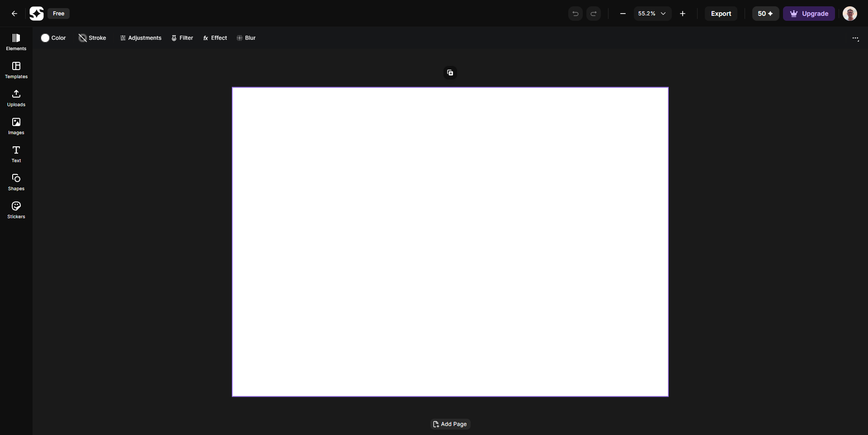Screen dimensions: 868x435
Task: Open the Uploads panel
Action: [16, 98]
